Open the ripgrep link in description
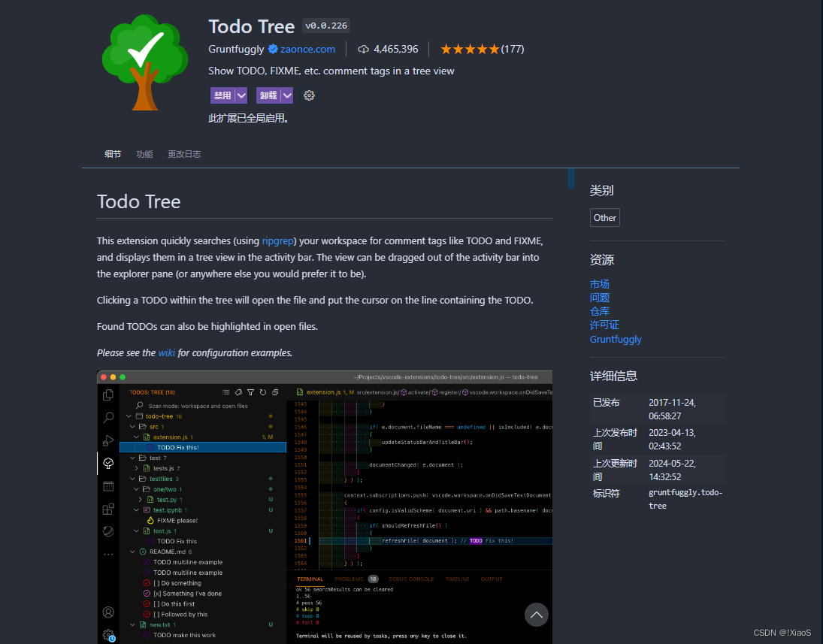This screenshot has width=823, height=644. [x=277, y=241]
